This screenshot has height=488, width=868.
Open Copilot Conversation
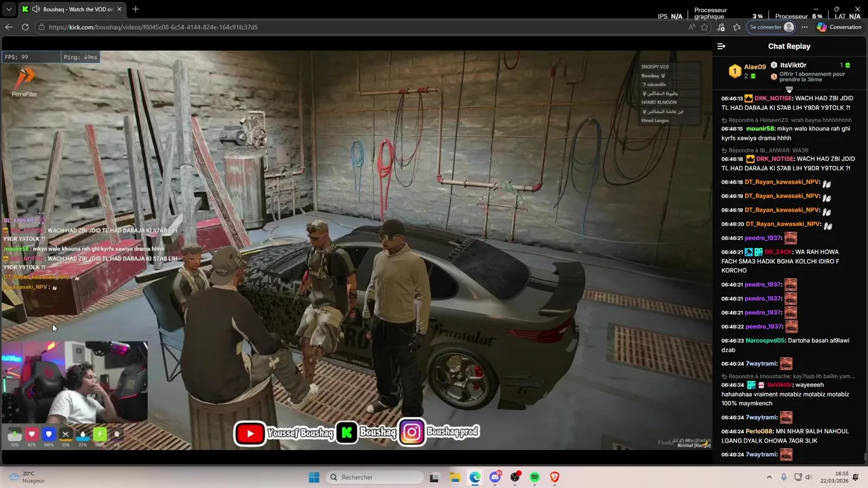click(x=839, y=27)
